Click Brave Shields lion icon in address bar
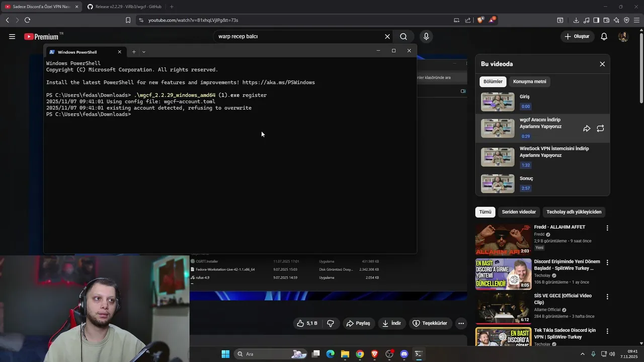 [x=480, y=20]
